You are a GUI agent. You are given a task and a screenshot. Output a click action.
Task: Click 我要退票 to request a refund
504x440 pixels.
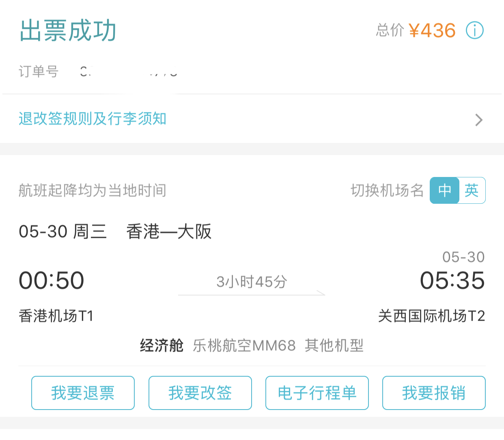click(83, 393)
